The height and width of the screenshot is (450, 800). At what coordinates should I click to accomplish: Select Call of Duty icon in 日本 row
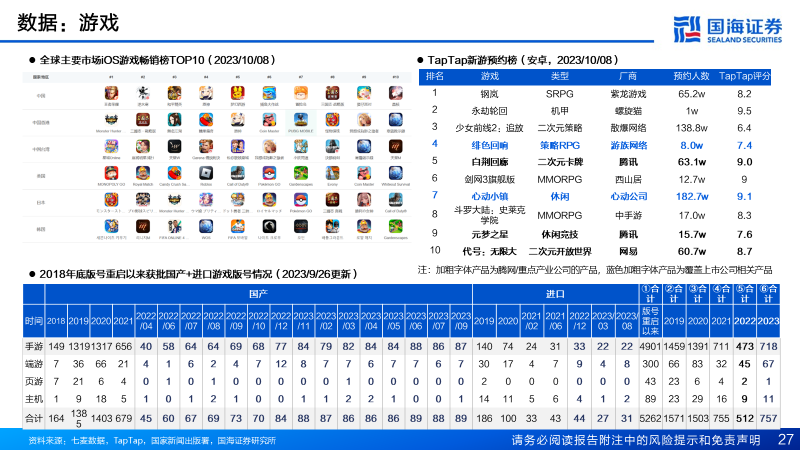pyautogui.click(x=396, y=200)
